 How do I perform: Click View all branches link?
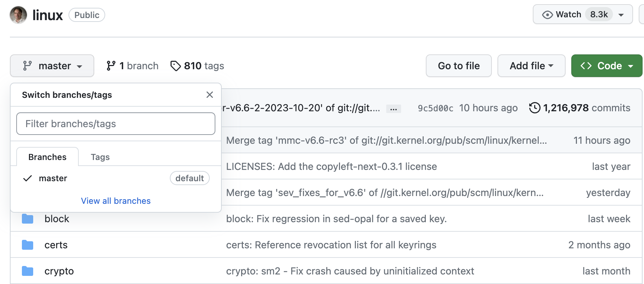click(116, 201)
